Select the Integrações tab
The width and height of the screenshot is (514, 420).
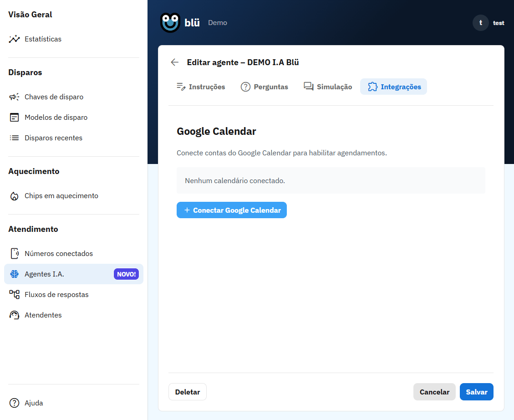(393, 87)
